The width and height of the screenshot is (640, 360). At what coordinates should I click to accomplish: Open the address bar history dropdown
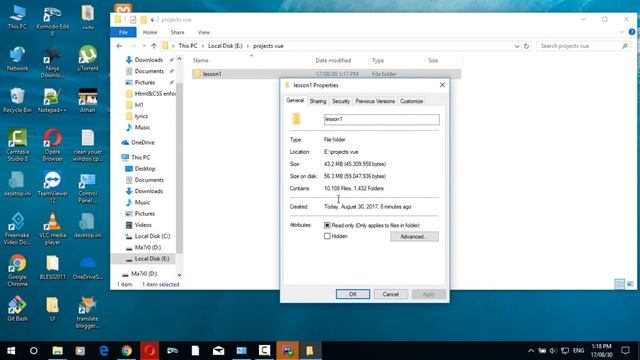coord(517,46)
